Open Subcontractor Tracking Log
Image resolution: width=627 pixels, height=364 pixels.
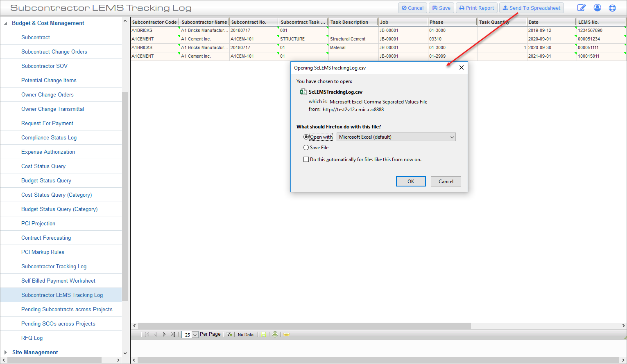pyautogui.click(x=54, y=266)
